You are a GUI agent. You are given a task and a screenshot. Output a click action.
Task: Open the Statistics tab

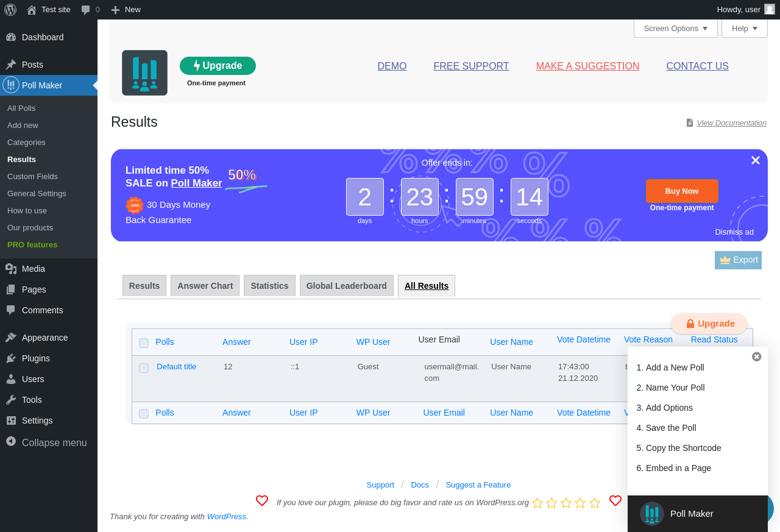269,286
